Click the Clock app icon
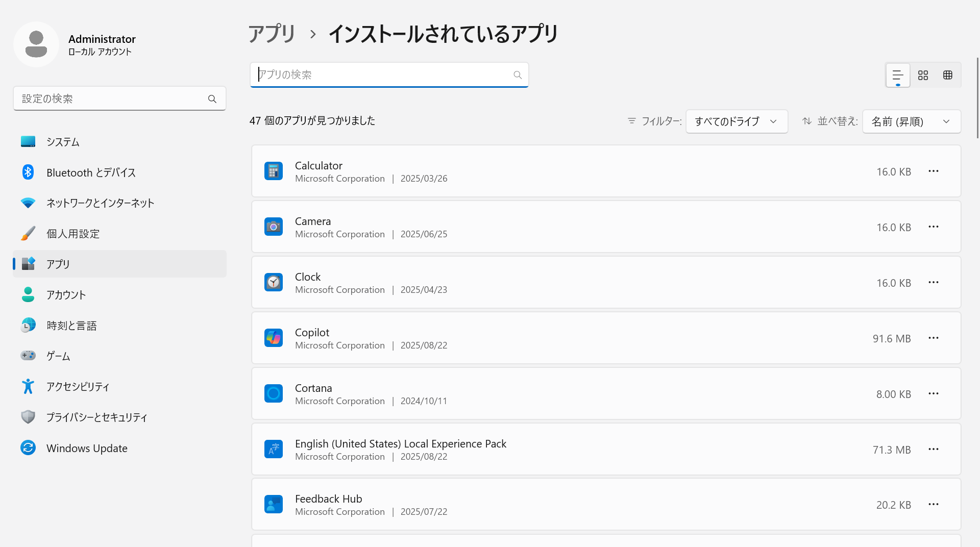This screenshot has width=980, height=547. pos(274,283)
